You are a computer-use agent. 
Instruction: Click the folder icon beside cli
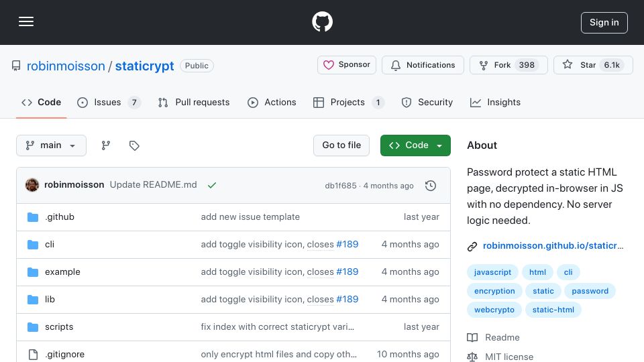(33, 245)
